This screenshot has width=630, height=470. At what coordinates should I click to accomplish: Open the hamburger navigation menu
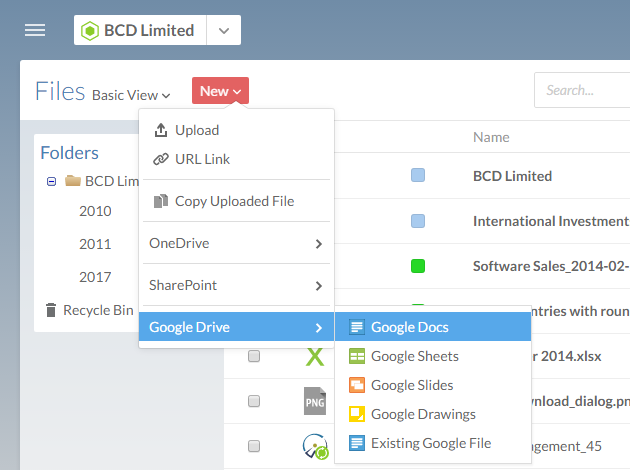(35, 30)
